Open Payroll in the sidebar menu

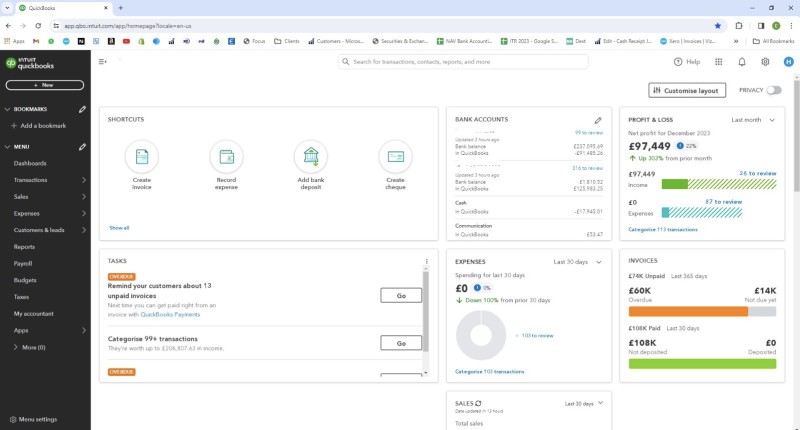pos(23,264)
